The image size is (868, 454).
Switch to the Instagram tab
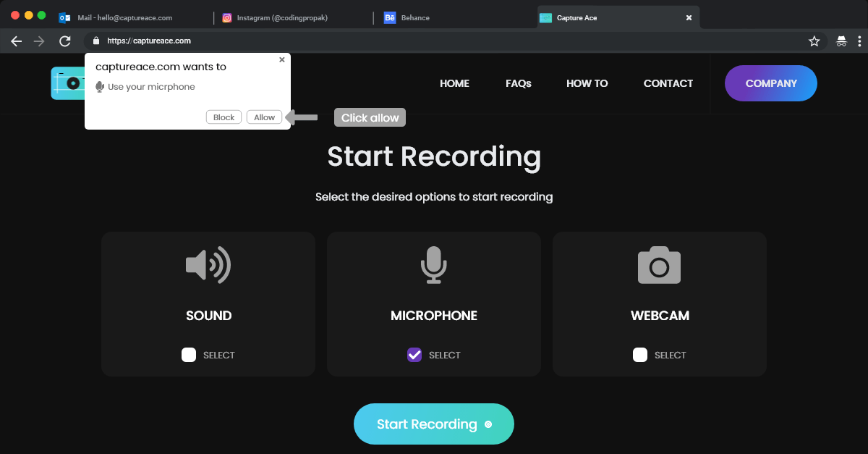282,18
